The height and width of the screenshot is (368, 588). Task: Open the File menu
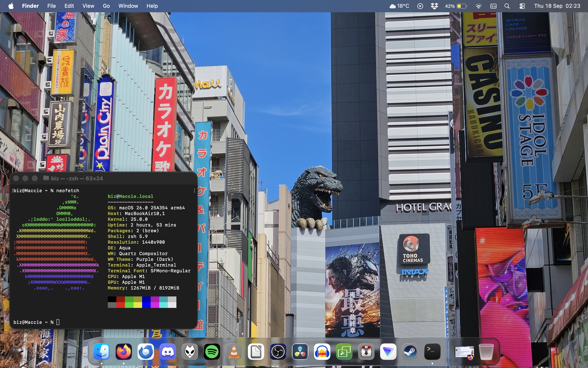(x=51, y=6)
